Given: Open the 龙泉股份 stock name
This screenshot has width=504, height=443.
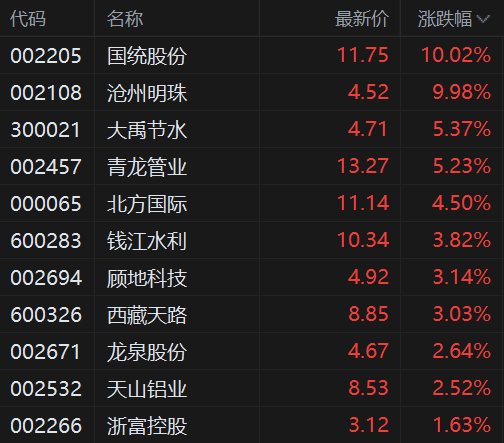Looking at the screenshot, I should [147, 352].
